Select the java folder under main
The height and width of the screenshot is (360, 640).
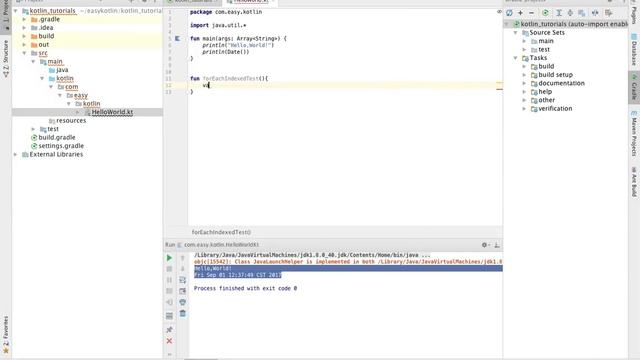click(x=62, y=70)
